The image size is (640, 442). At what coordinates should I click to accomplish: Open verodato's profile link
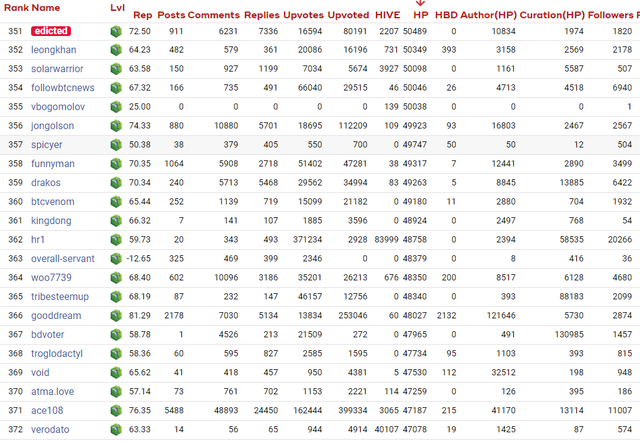pyautogui.click(x=50, y=429)
